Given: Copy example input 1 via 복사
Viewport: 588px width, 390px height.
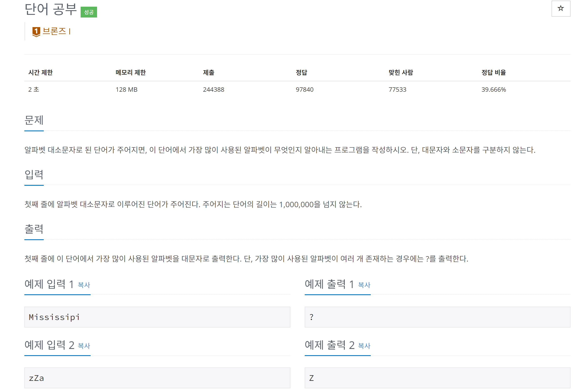Looking at the screenshot, I should (84, 285).
